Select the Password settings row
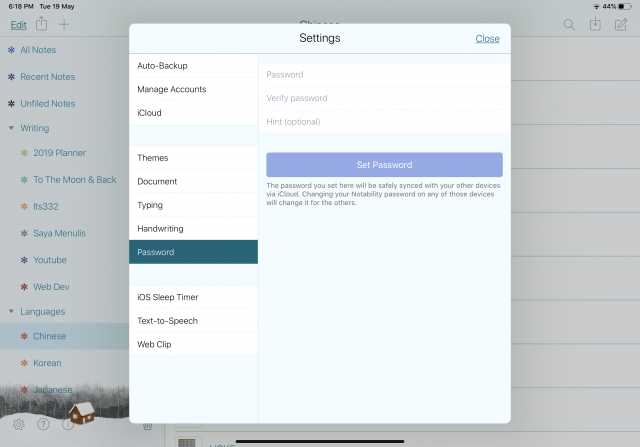640x447 pixels. pos(193,252)
